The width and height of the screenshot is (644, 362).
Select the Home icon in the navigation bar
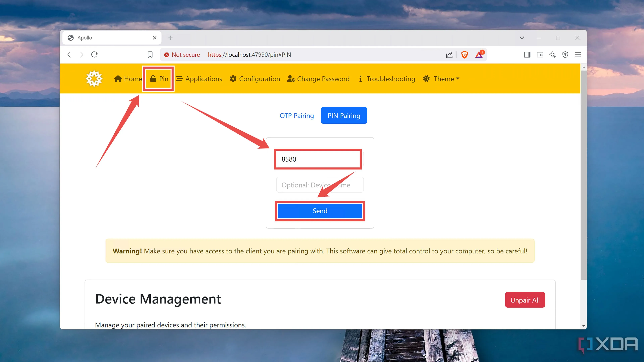coord(118,79)
